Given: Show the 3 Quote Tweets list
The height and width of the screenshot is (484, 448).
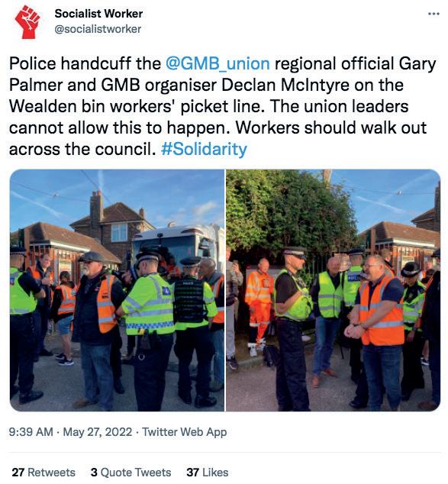Looking at the screenshot, I should tap(131, 473).
